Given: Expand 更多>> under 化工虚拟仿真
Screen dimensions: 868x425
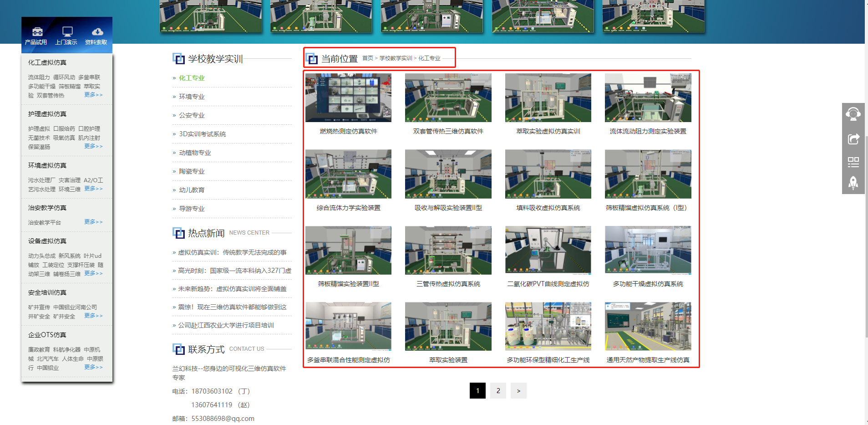Looking at the screenshot, I should click(93, 95).
